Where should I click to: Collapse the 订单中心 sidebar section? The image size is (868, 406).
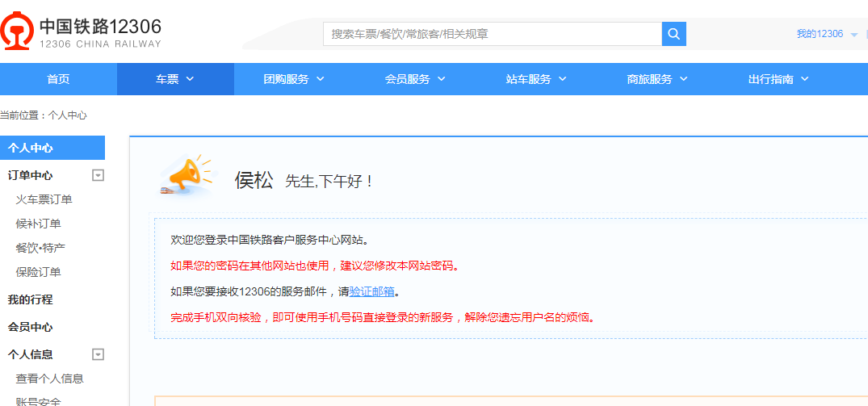(x=98, y=175)
